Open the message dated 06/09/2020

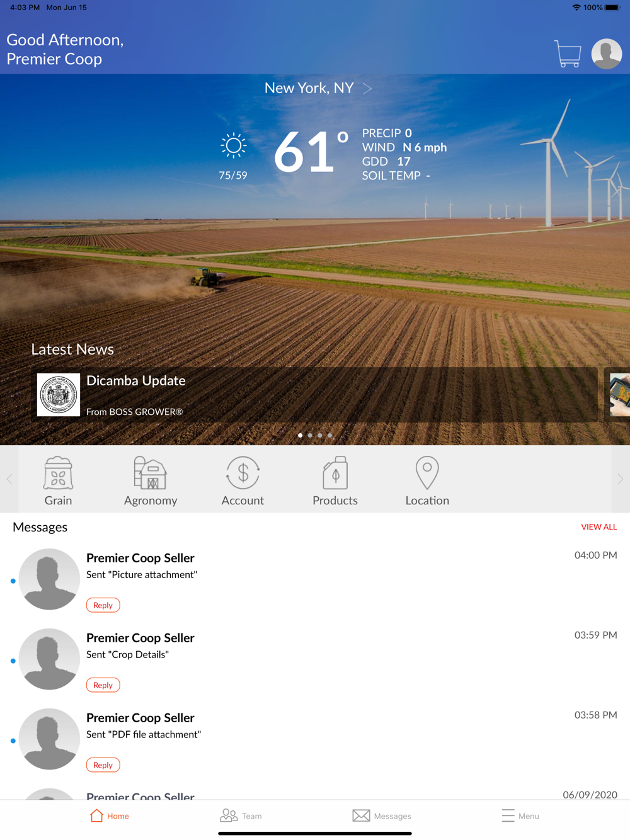(315, 794)
